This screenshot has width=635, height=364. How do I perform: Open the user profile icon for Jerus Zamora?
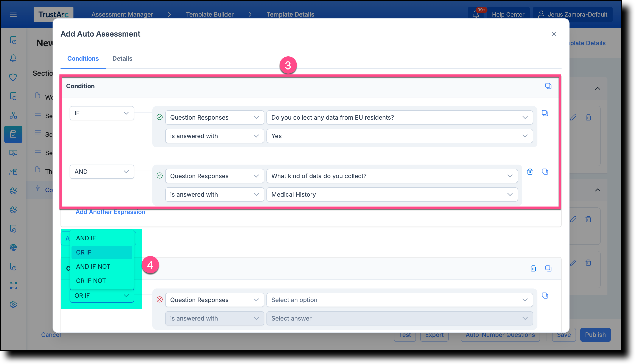(541, 14)
